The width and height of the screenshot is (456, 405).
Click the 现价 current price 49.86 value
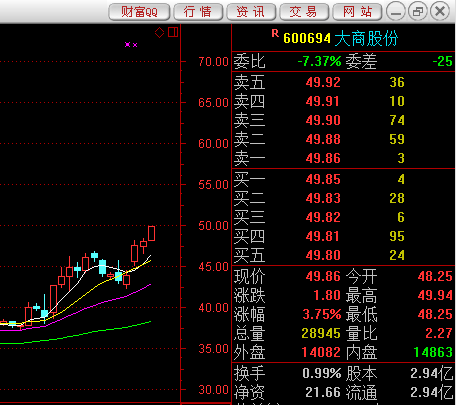[x=323, y=276]
